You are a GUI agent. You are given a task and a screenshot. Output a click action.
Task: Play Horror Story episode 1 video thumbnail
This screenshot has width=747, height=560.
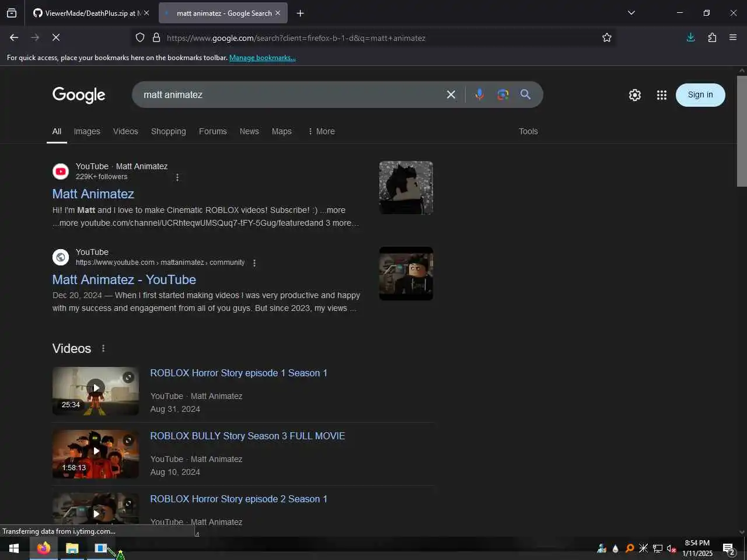(x=96, y=391)
